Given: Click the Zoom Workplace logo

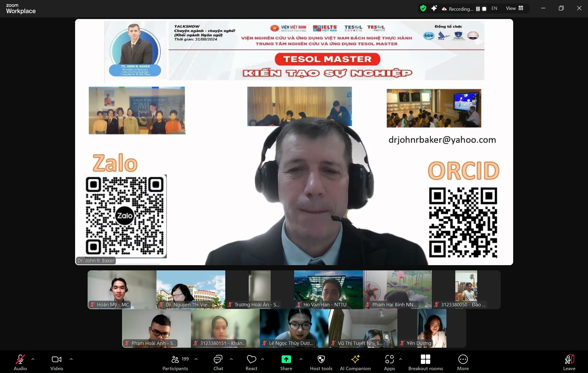Looking at the screenshot, I should tap(21, 9).
